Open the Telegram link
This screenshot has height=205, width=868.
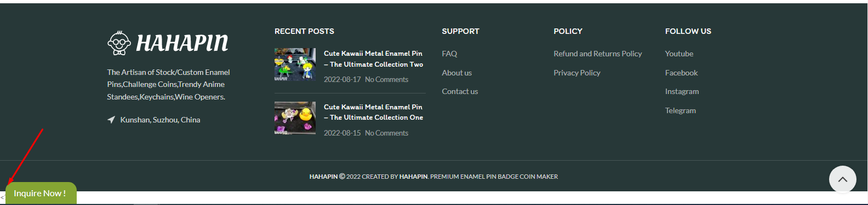click(x=680, y=110)
